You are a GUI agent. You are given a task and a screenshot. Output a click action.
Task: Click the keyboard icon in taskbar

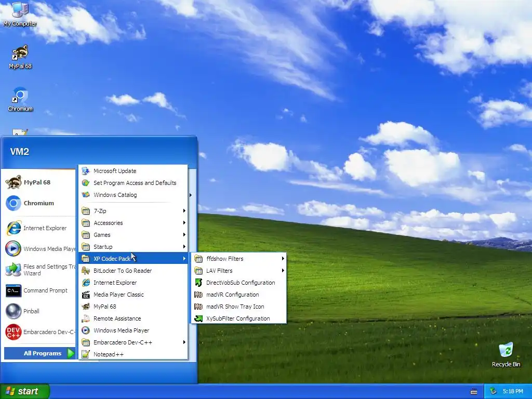point(474,392)
